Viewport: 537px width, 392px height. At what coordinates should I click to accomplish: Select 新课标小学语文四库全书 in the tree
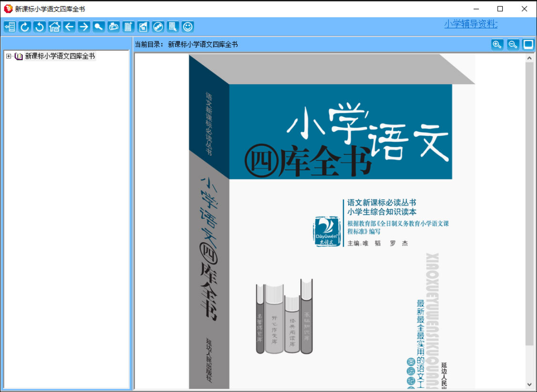tap(60, 56)
